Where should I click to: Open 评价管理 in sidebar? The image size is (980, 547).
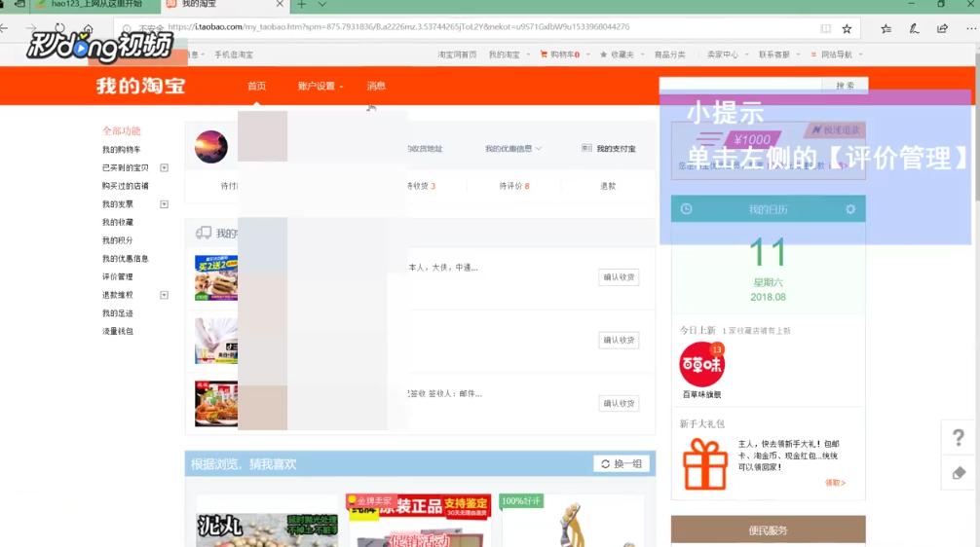pyautogui.click(x=118, y=276)
